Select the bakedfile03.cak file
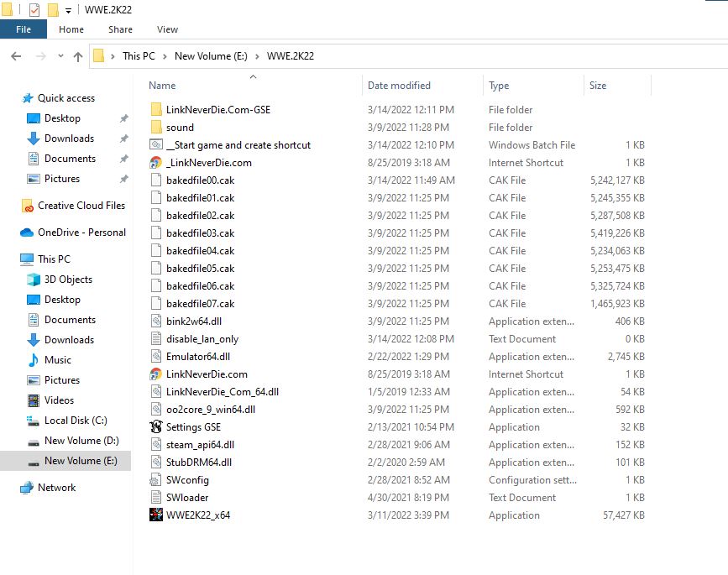 tap(200, 233)
